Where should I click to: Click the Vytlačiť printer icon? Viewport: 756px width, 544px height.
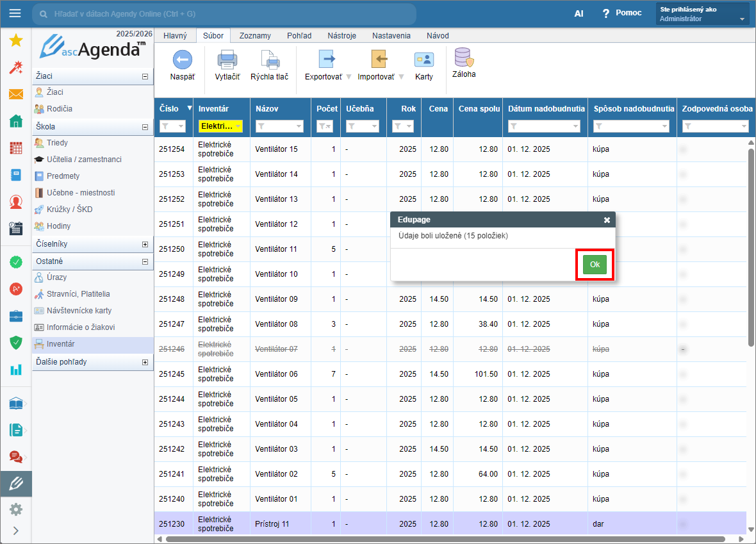click(227, 60)
